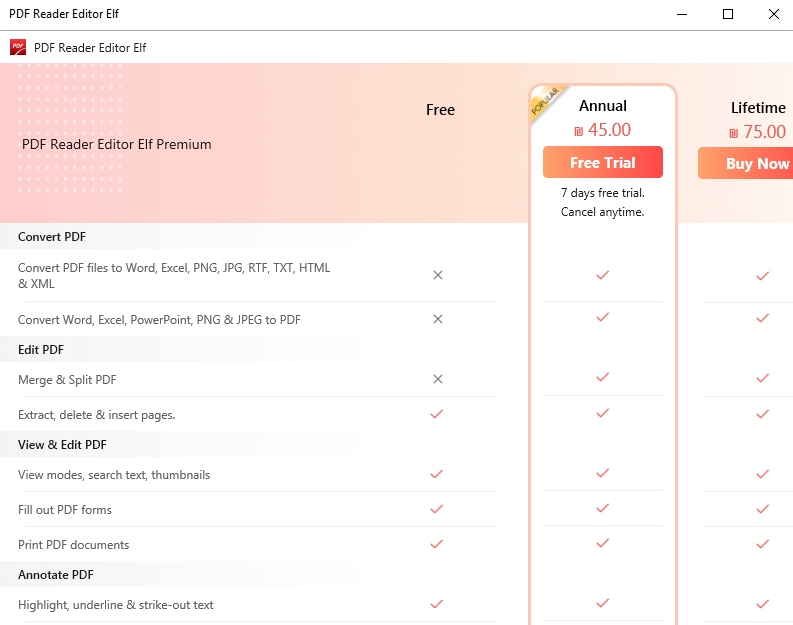
Task: Click the Convert PDF section header
Action: [52, 237]
